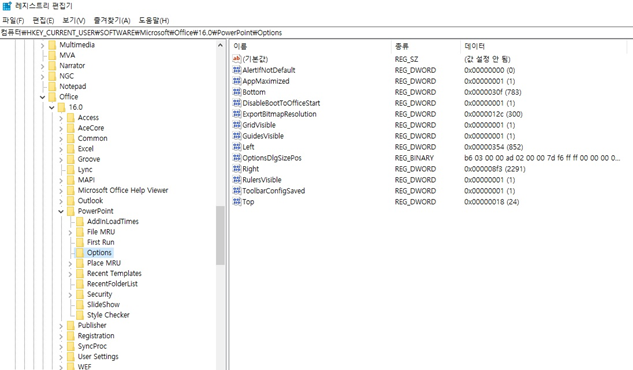This screenshot has height=370, width=633.
Task: Open the 보기(V) menu
Action: (x=73, y=21)
